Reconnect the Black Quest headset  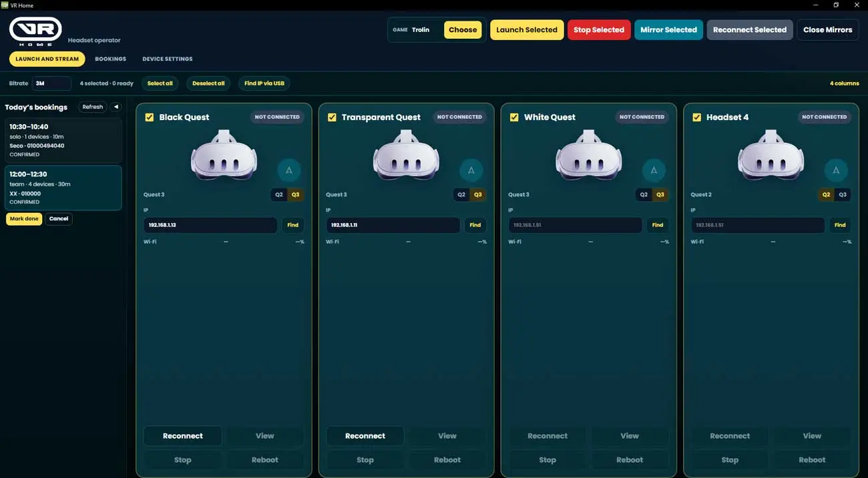(x=183, y=436)
